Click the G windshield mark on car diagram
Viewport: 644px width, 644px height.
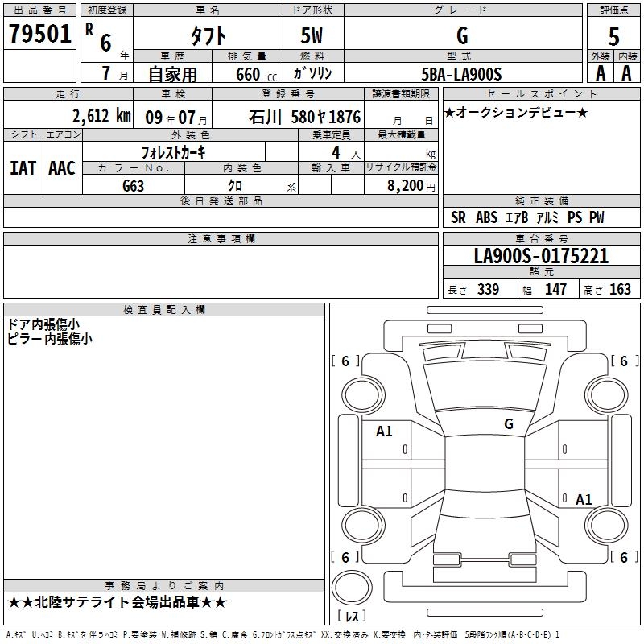click(508, 424)
